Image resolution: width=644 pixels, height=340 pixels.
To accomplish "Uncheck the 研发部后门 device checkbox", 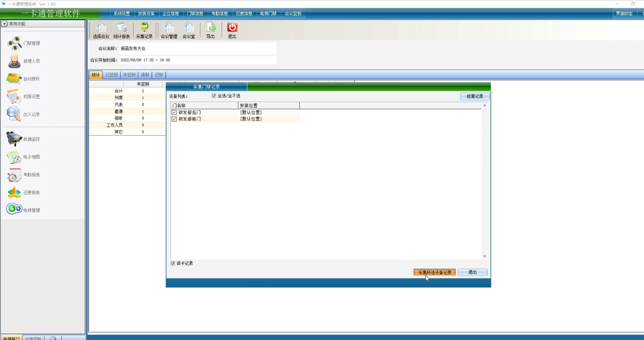I will [174, 112].
